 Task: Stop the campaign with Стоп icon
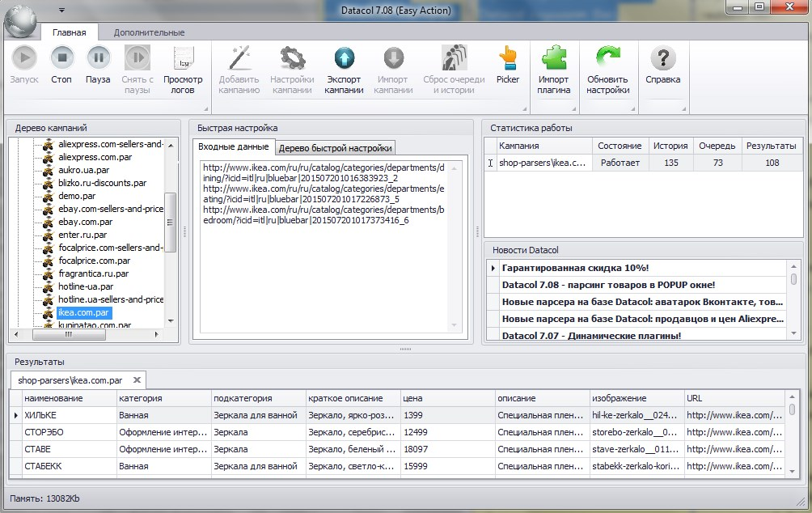[61, 57]
